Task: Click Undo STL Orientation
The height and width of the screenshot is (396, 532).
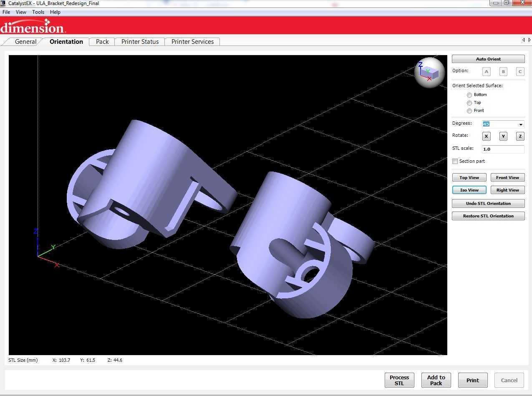Action: tap(488, 203)
